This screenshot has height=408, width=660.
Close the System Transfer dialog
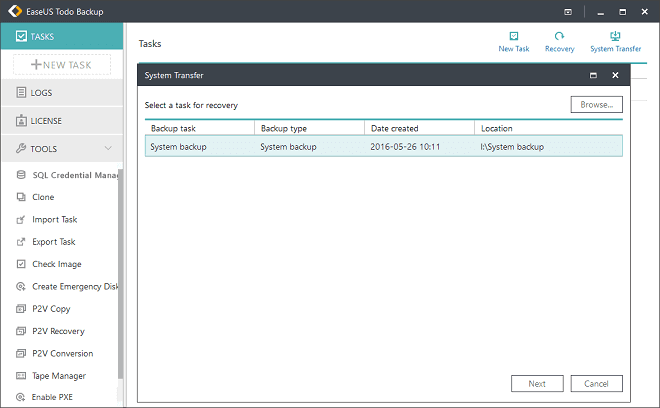pyautogui.click(x=615, y=75)
